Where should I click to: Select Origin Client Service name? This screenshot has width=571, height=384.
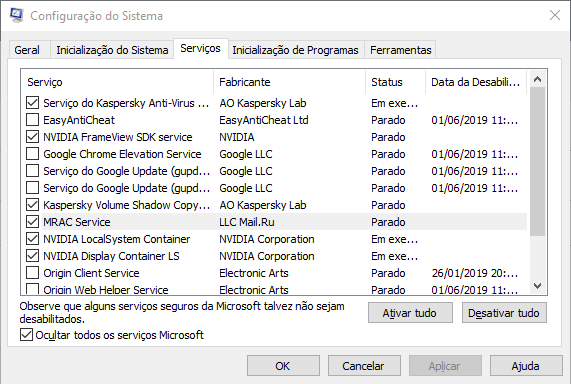[91, 273]
